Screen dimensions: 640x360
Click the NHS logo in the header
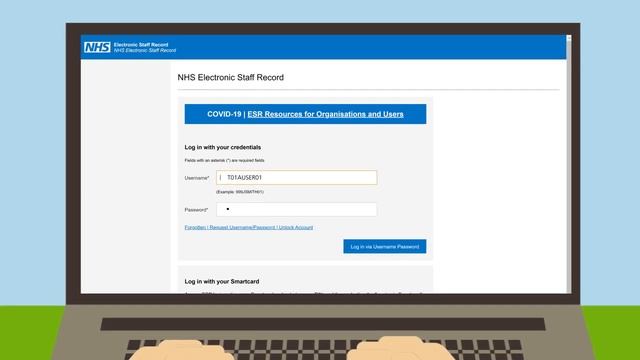point(97,47)
